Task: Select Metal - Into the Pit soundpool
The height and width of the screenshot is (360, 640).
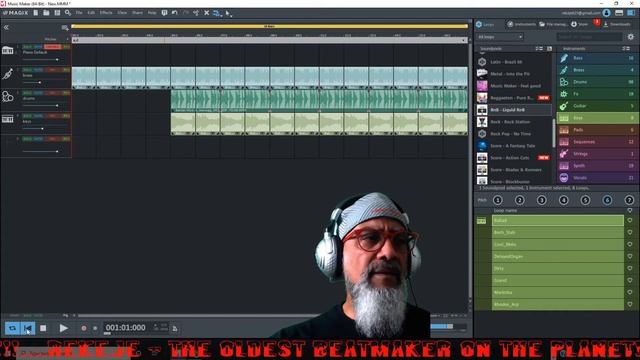Action: tap(514, 74)
